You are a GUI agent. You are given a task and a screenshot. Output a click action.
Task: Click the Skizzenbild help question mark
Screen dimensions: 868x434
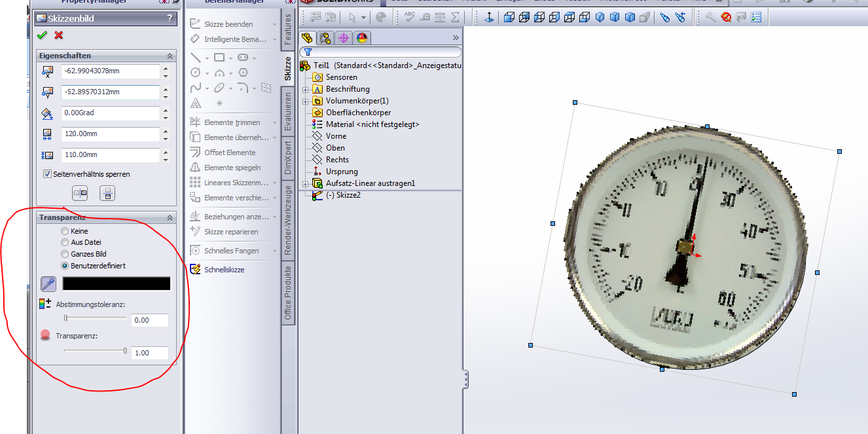pos(170,18)
